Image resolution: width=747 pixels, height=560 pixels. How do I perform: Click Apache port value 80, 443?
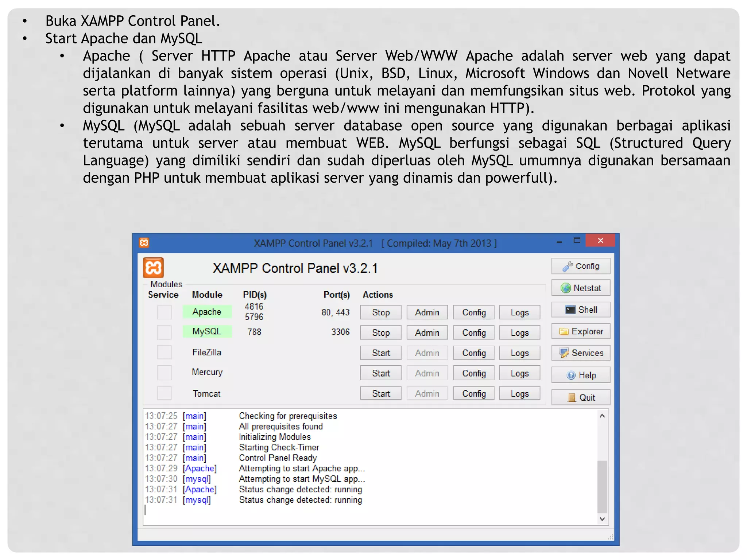point(336,312)
